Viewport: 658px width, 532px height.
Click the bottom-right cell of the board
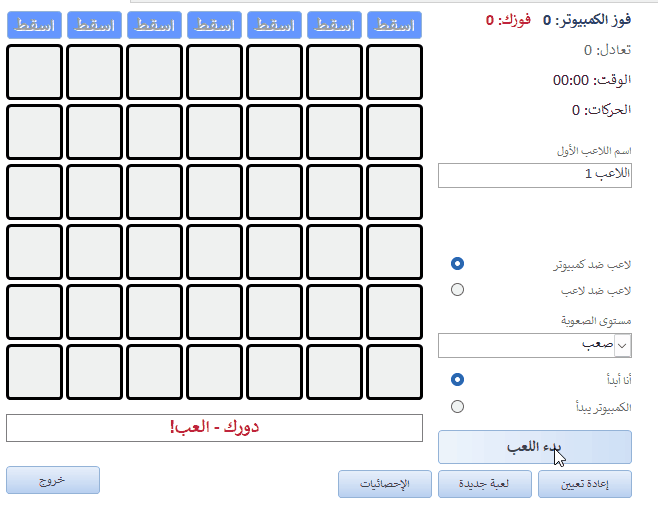395,372
